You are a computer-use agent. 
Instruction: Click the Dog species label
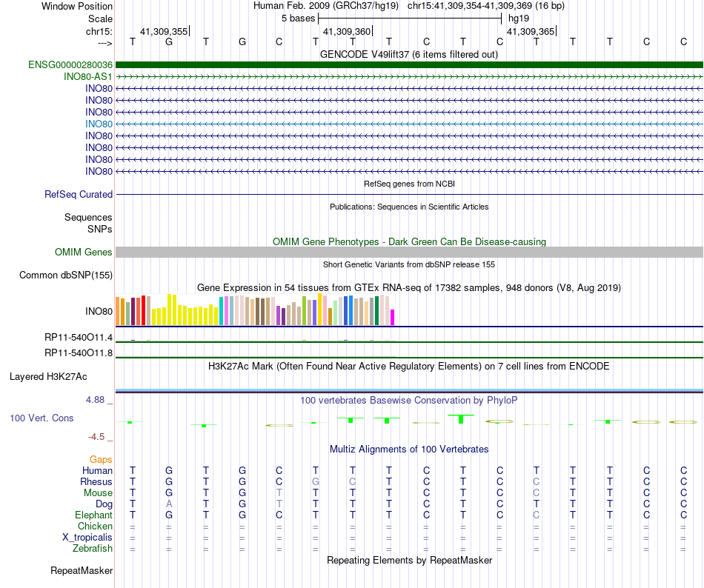(x=104, y=504)
